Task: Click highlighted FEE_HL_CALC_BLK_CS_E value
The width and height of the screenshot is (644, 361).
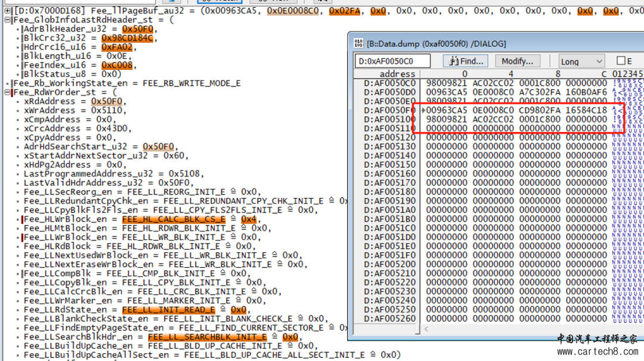Action: click(x=174, y=219)
